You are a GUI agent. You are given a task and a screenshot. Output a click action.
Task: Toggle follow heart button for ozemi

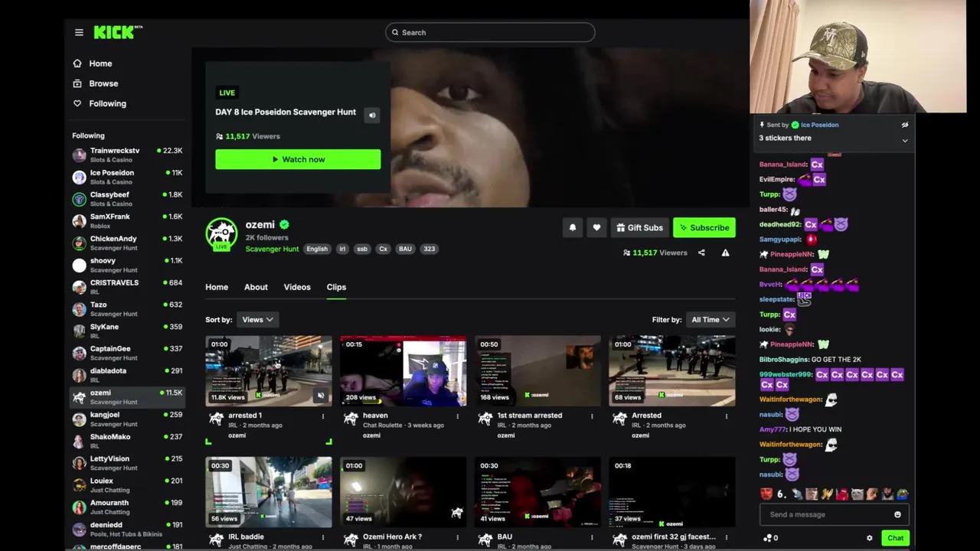pyautogui.click(x=596, y=227)
